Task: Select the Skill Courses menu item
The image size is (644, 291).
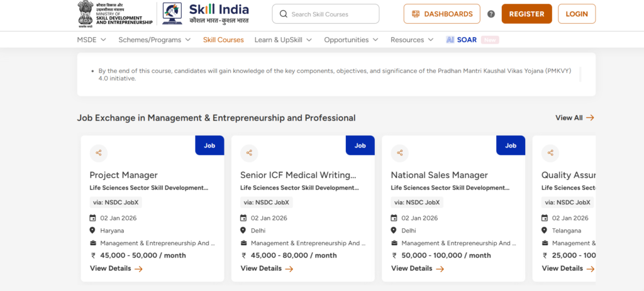Action: coord(223,40)
